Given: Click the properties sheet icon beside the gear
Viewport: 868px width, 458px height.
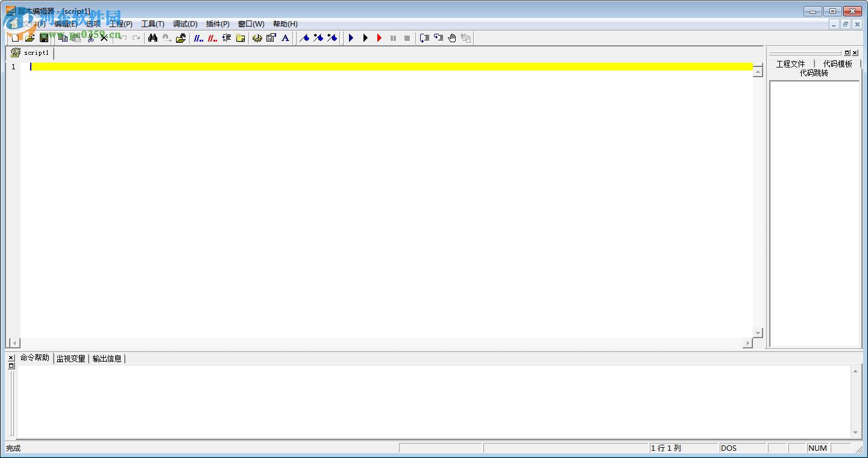Looking at the screenshot, I should (271, 38).
